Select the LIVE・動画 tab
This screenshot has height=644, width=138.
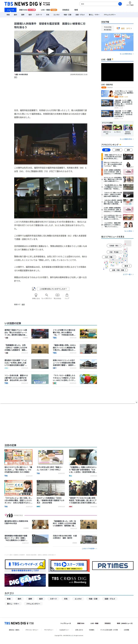point(49,10)
